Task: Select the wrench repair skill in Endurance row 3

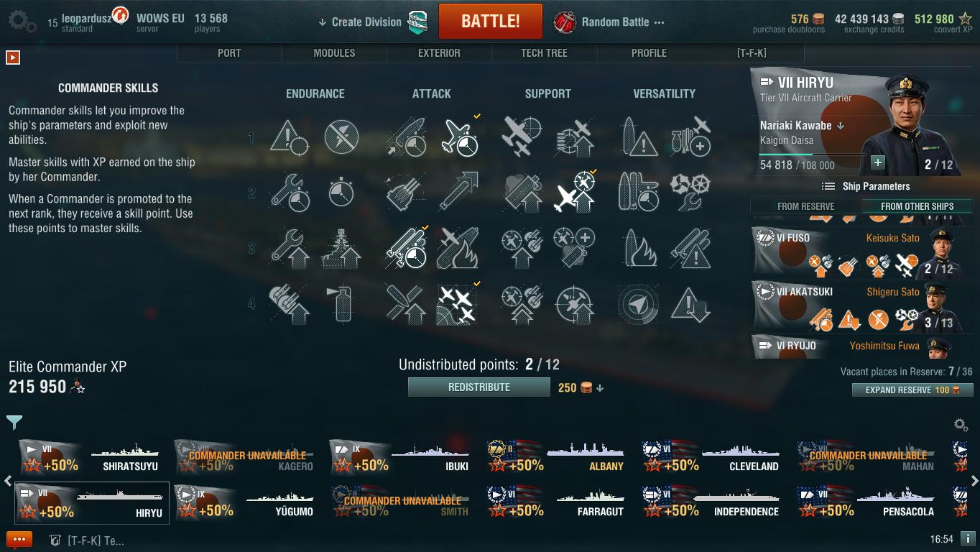Action: pos(290,248)
